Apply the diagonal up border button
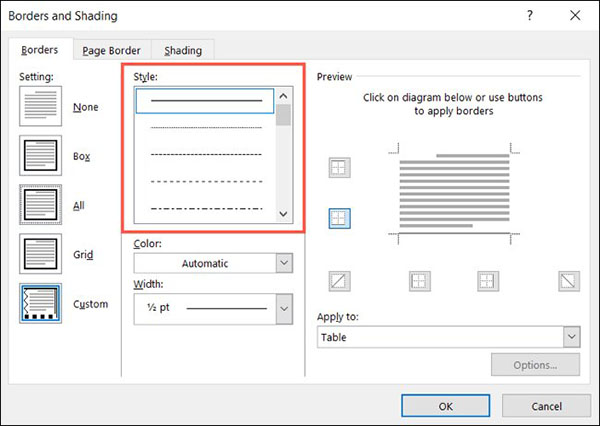Screen dimensions: 600x426 tap(340, 283)
